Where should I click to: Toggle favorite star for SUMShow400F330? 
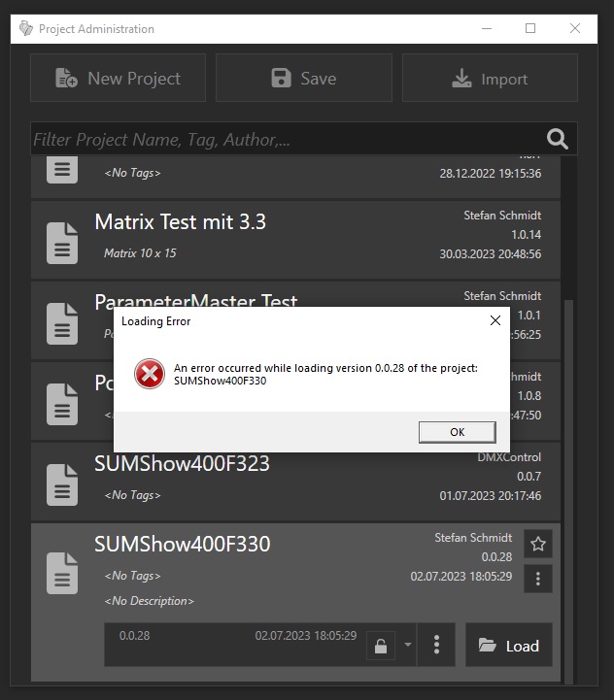(x=537, y=544)
